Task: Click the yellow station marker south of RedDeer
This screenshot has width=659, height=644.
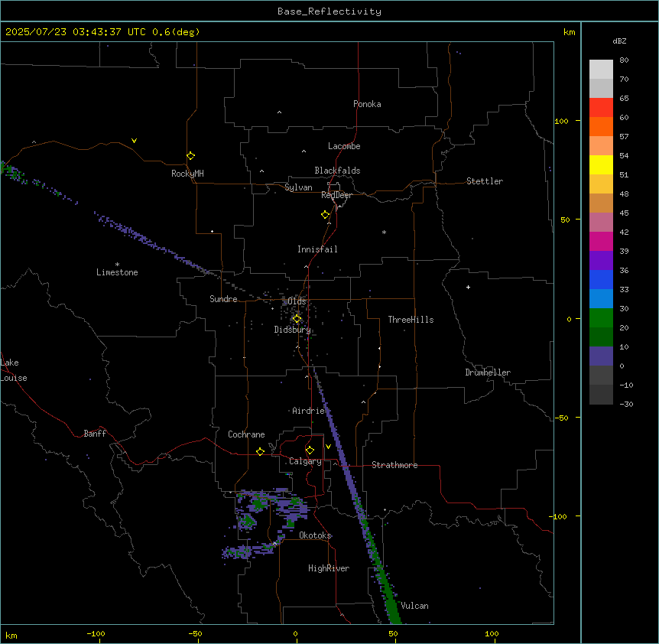Action: [x=326, y=215]
